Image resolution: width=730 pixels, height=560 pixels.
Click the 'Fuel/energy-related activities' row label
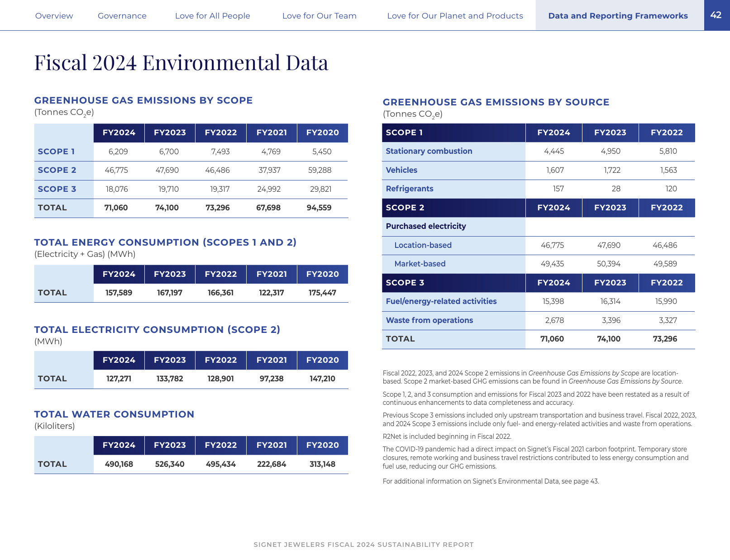pyautogui.click(x=441, y=301)
